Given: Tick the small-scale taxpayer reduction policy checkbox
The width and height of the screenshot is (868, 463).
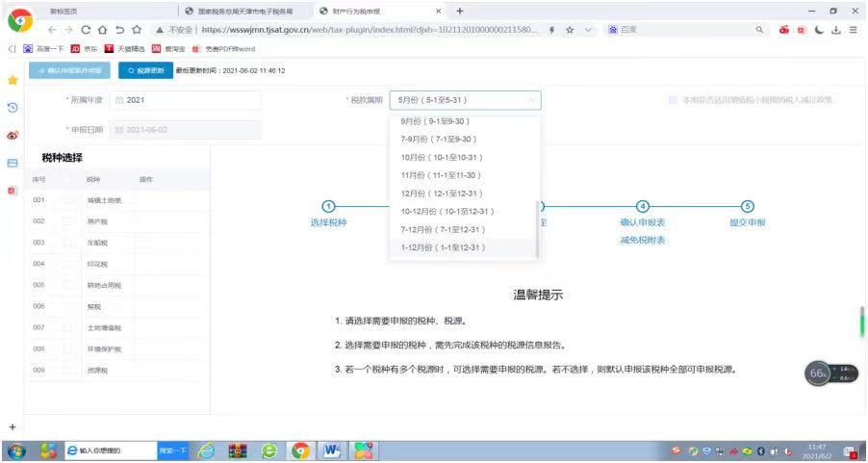Looking at the screenshot, I should [673, 100].
